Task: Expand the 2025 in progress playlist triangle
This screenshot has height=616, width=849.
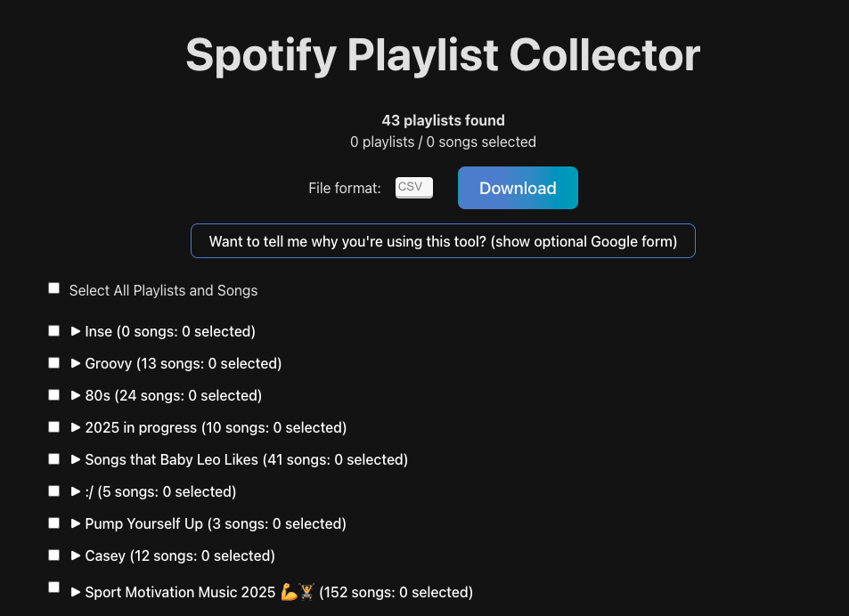Action: (76, 427)
